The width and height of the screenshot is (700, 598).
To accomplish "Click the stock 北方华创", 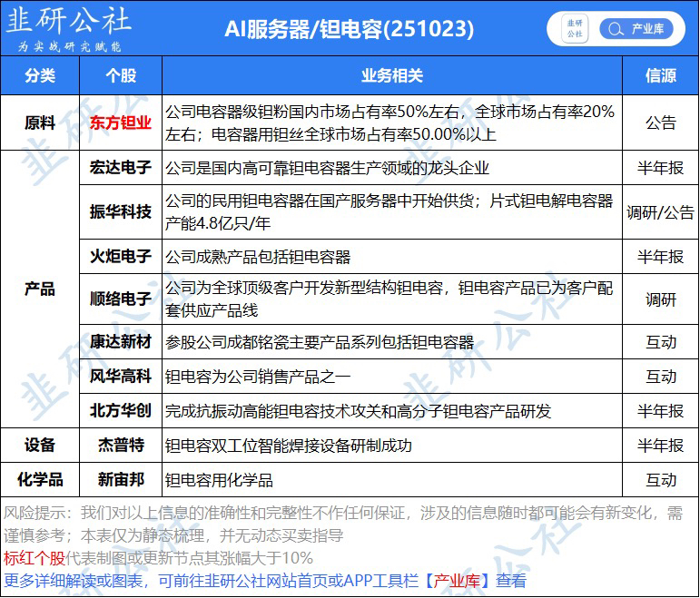I will (121, 410).
